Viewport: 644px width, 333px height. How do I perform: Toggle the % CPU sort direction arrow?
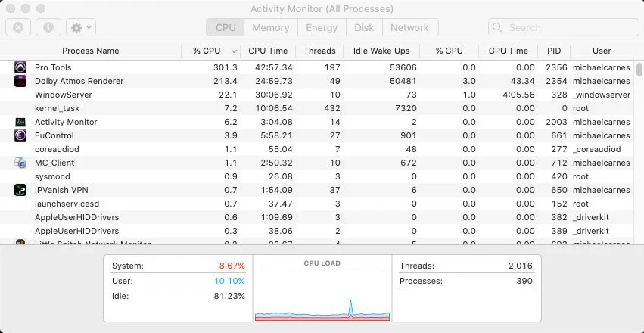pyautogui.click(x=234, y=51)
